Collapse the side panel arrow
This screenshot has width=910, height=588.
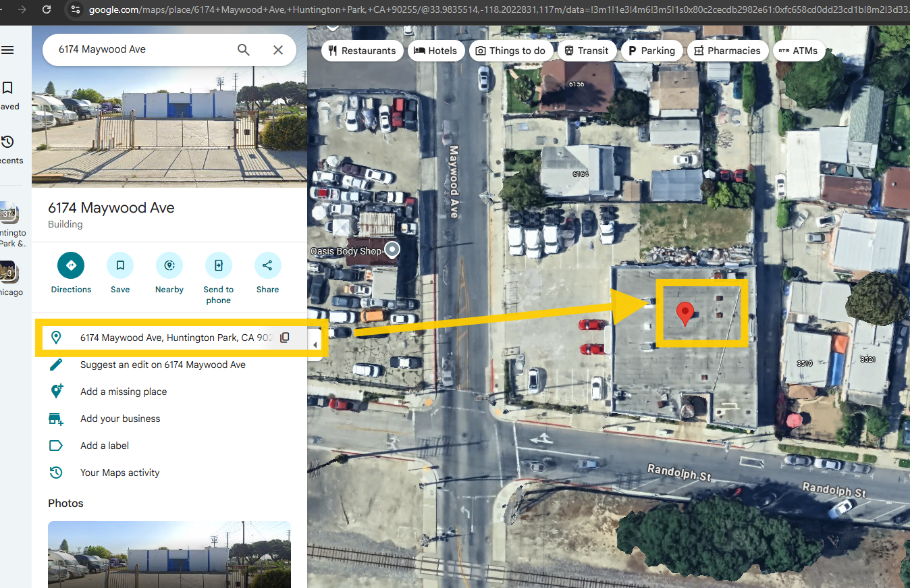tap(315, 345)
